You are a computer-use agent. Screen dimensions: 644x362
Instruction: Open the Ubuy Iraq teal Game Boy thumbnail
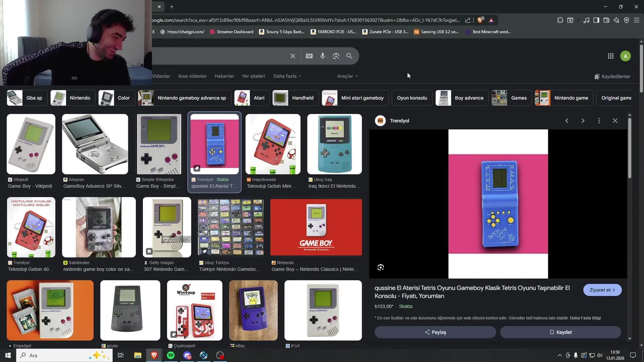click(x=335, y=144)
